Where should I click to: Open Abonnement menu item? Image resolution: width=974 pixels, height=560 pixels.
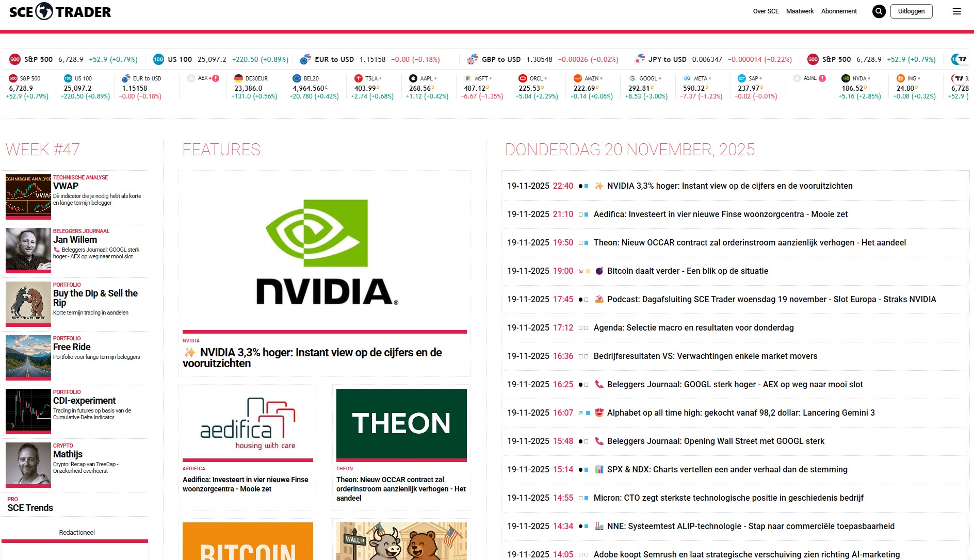click(839, 11)
